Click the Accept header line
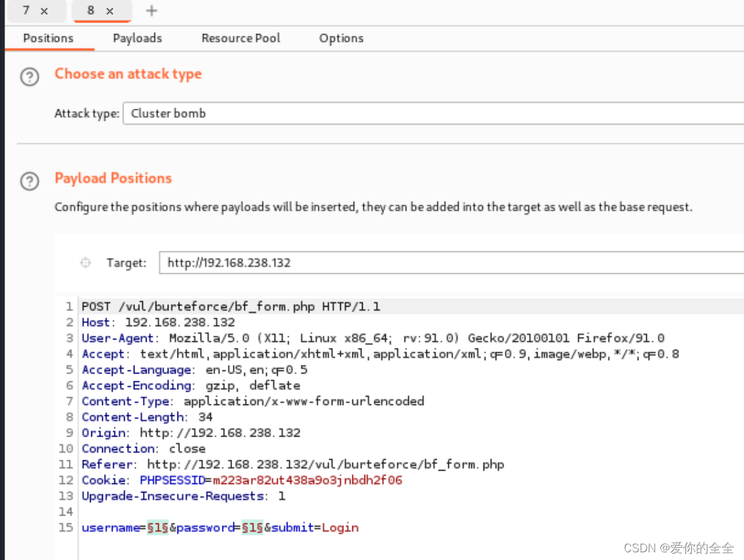Image resolution: width=744 pixels, height=560 pixels. [380, 354]
